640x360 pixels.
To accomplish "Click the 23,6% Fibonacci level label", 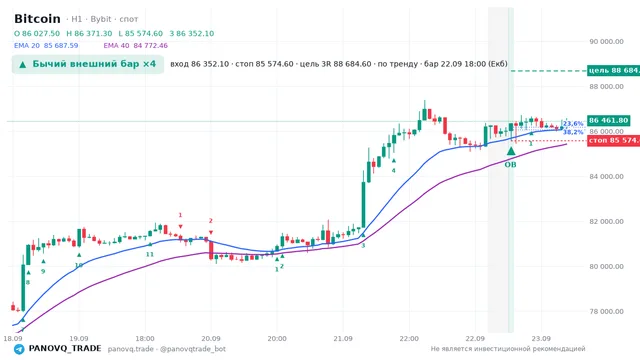I will (573, 124).
